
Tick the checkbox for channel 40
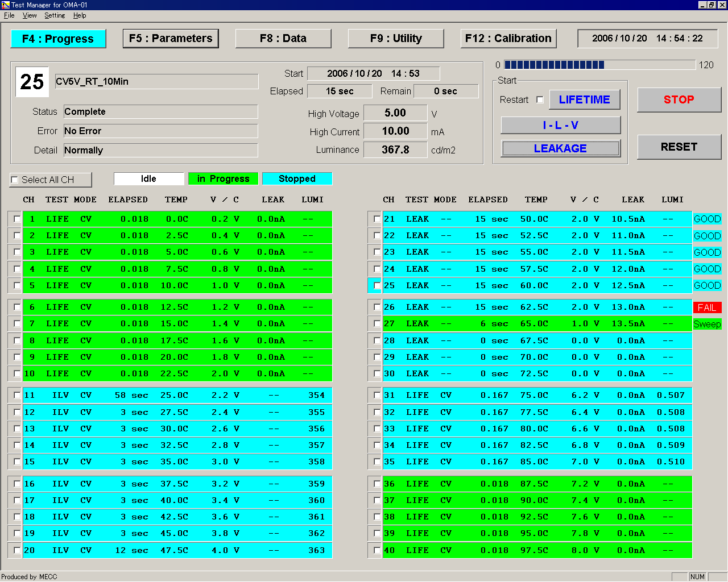tap(377, 550)
